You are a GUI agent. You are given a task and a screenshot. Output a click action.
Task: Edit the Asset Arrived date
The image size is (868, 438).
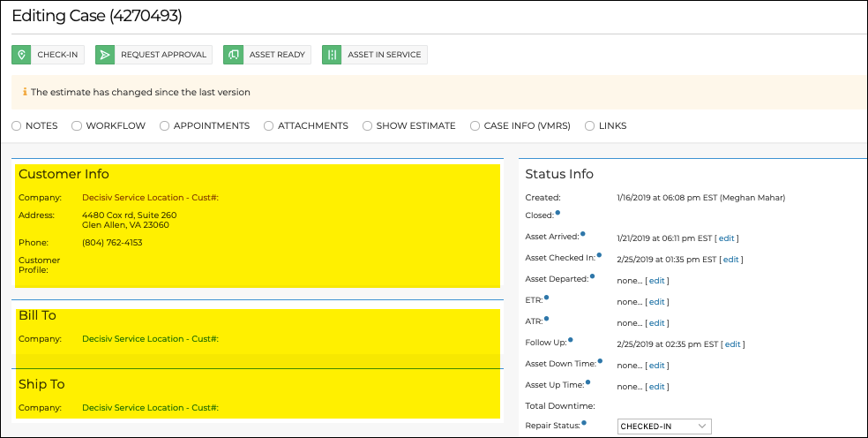(x=726, y=238)
